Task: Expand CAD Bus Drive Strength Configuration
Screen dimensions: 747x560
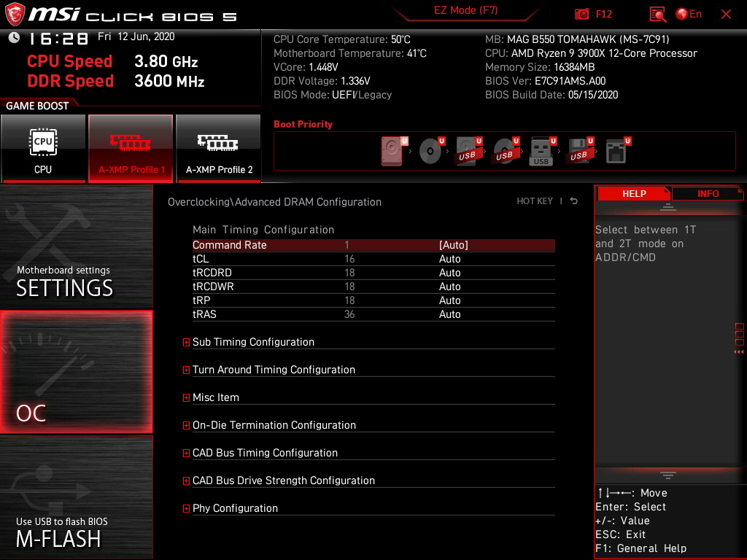Action: click(283, 481)
